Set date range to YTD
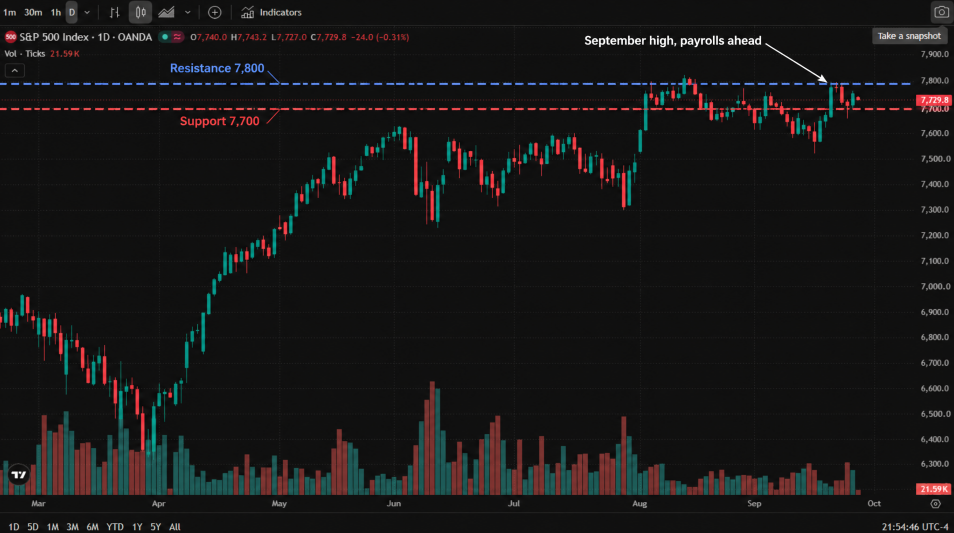Screen dimensions: 954x533 [115, 527]
